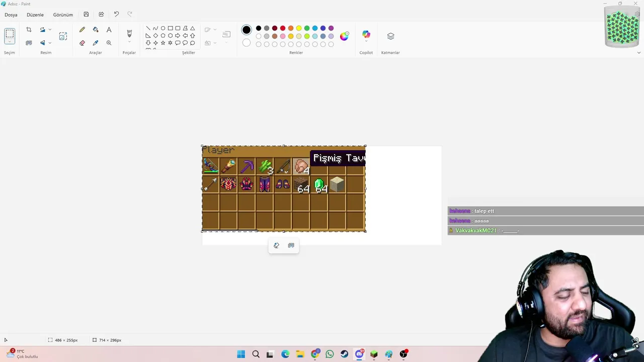
Task: Choose the Crop tool
Action: coord(29,30)
